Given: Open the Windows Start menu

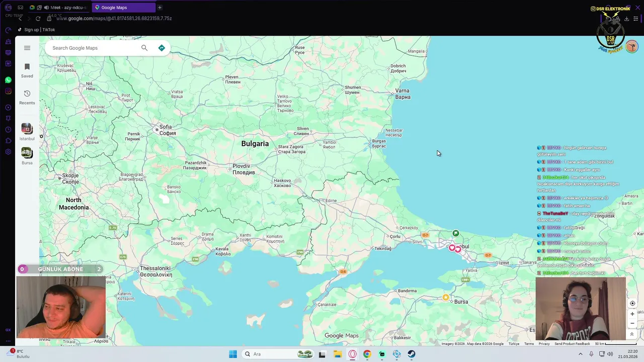Looking at the screenshot, I should click(x=232, y=354).
